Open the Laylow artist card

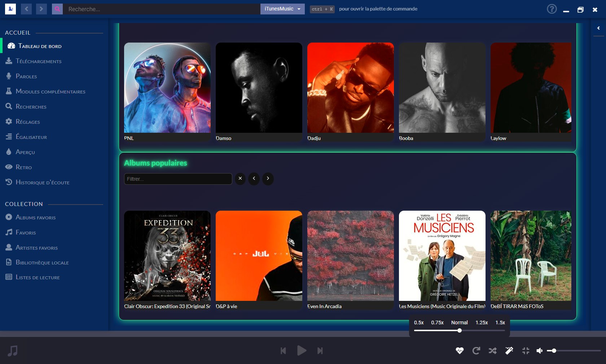pos(531,92)
